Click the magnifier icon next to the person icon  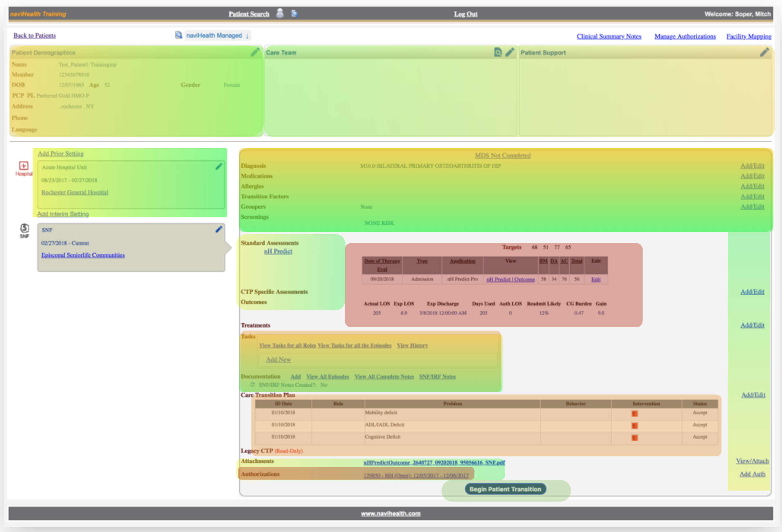(294, 13)
